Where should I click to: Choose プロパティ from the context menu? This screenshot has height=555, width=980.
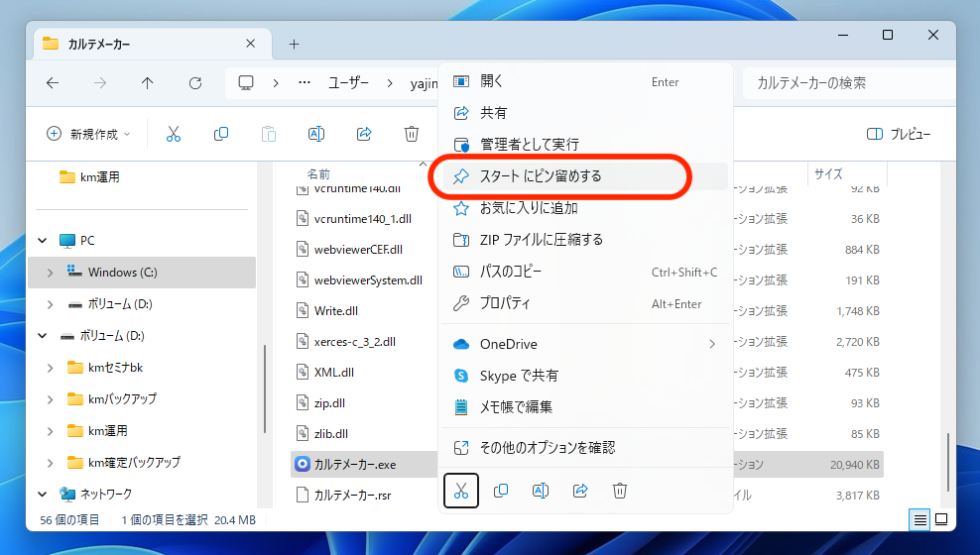[506, 303]
